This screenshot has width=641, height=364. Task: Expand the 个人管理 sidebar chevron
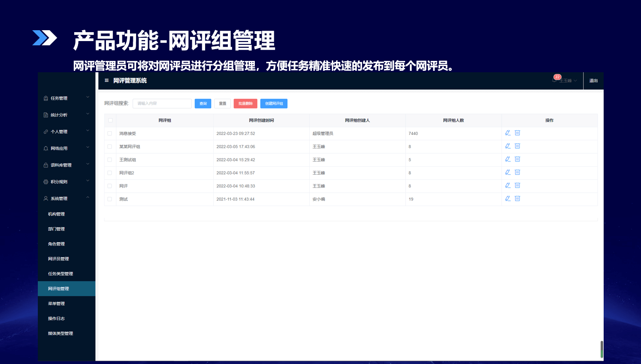pos(88,131)
